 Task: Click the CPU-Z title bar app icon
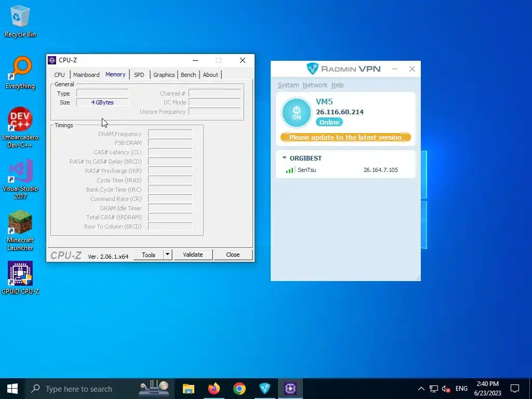(52, 60)
